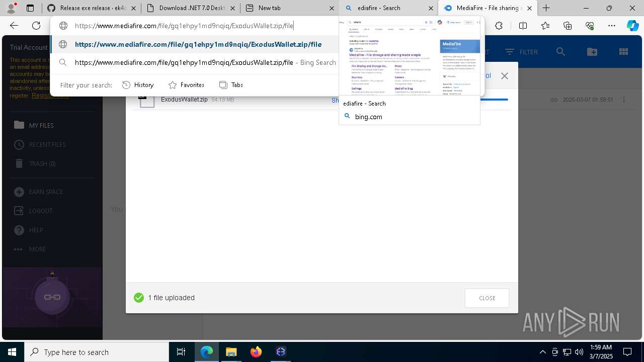
Task: Open the Settings and more ellipsis
Action: pos(612,26)
